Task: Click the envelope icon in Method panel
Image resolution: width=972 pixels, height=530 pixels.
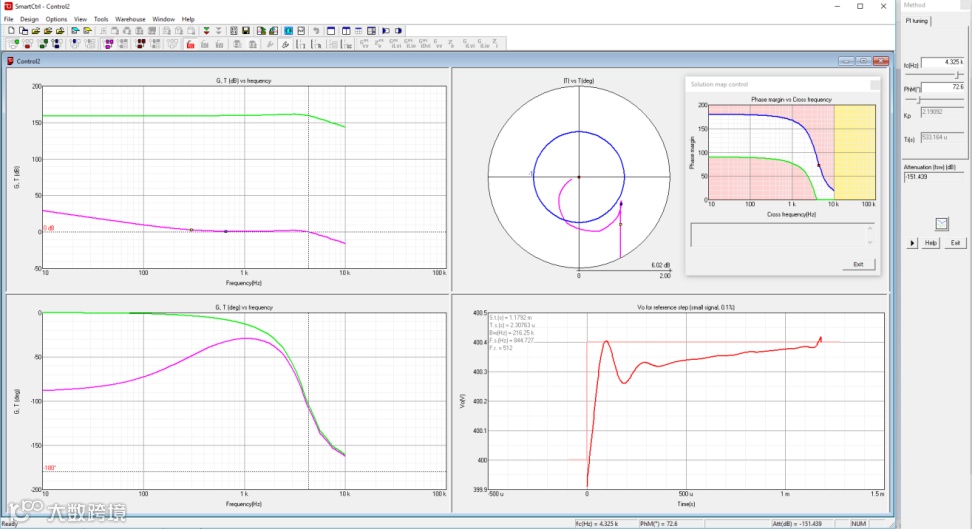Action: pyautogui.click(x=941, y=223)
